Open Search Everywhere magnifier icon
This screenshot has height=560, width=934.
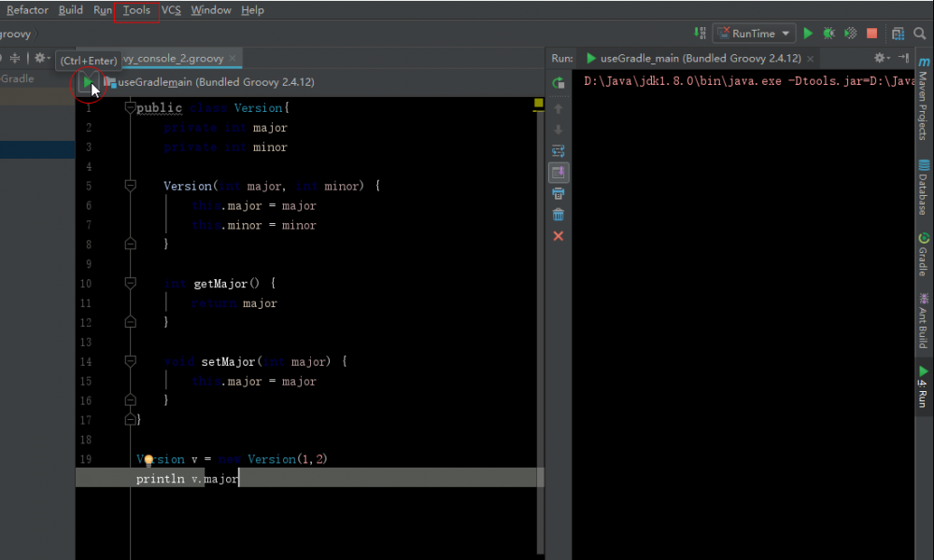(x=921, y=34)
